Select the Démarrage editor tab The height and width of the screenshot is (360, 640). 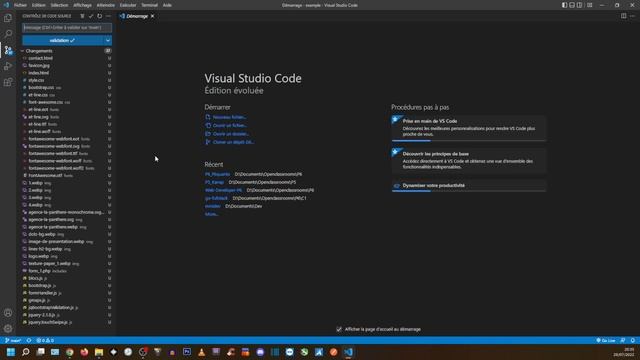click(x=137, y=16)
